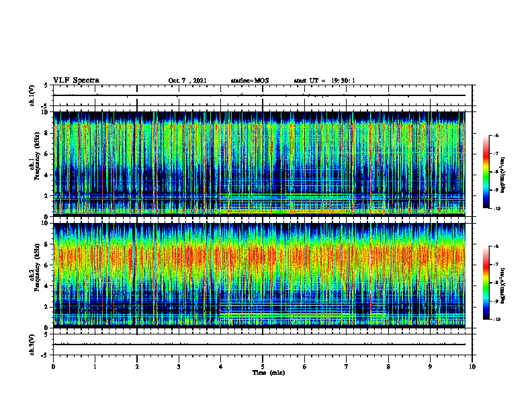This screenshot has height=411, width=532.
Task: Click the time axis tick label "2"
Action: coord(137,367)
